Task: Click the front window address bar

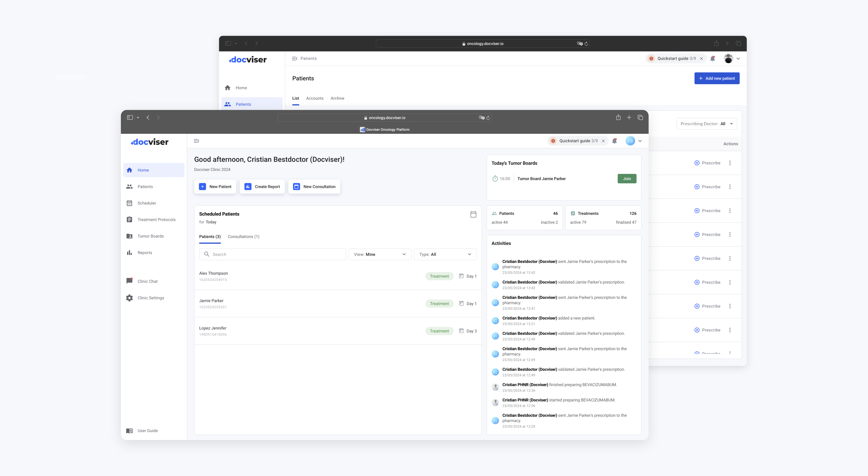Action: (x=384, y=118)
